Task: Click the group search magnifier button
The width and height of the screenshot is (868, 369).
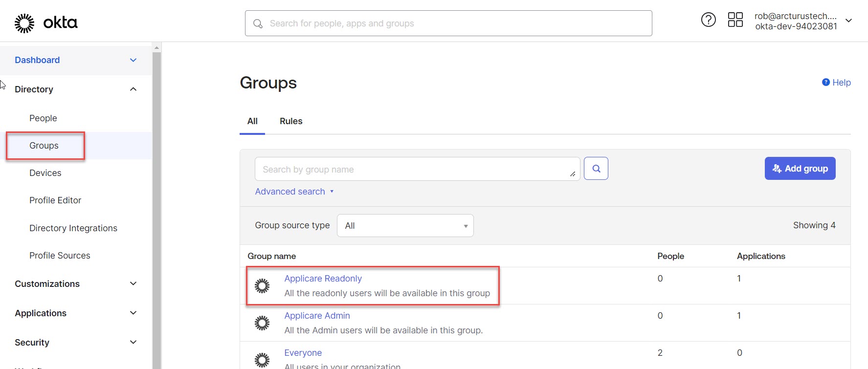Action: [x=596, y=169]
